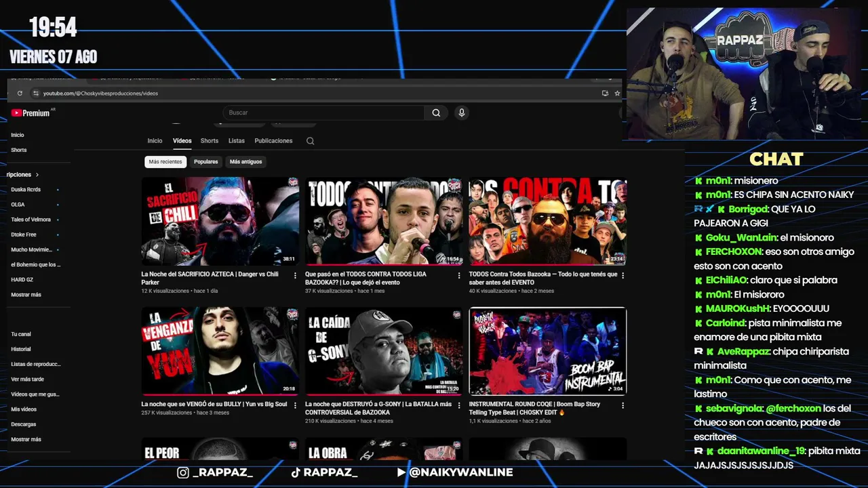868x488 pixels.
Task: Open OLGA subscription channel
Action: (18, 205)
